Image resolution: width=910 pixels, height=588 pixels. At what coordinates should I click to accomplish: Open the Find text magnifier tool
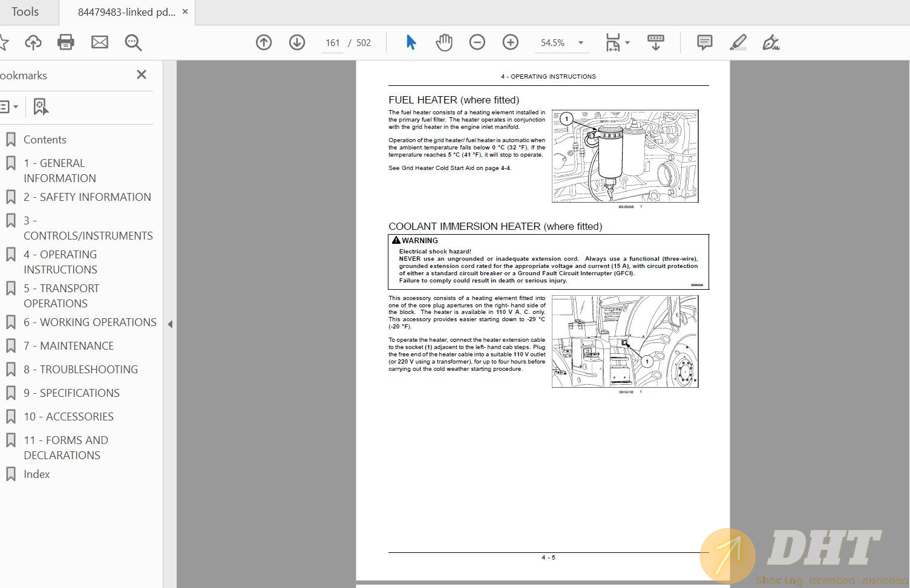click(x=133, y=42)
